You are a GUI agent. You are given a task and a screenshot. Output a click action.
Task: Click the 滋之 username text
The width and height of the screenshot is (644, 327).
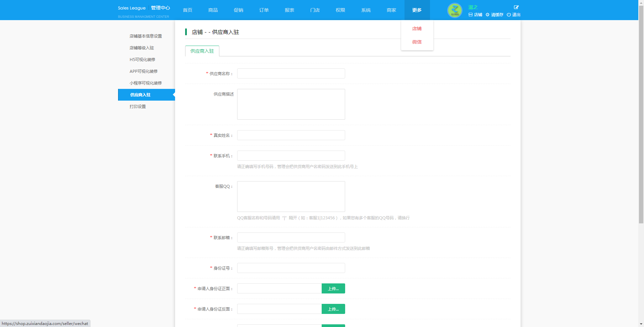tap(473, 7)
